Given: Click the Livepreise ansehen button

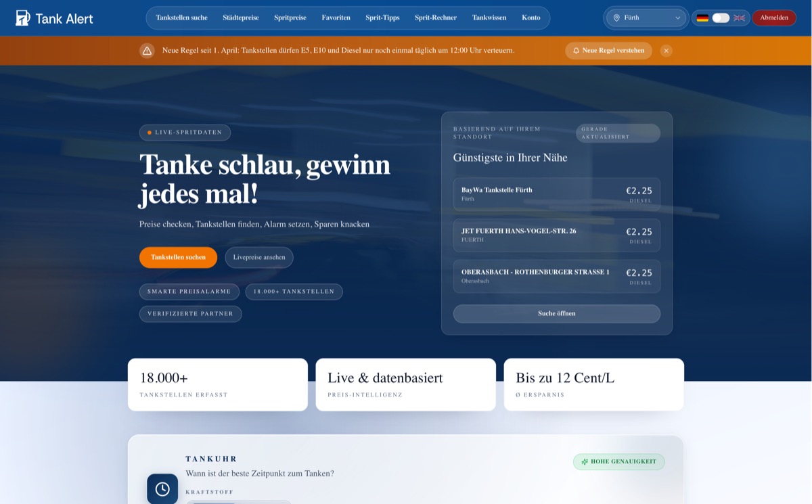Looking at the screenshot, I should (x=259, y=258).
